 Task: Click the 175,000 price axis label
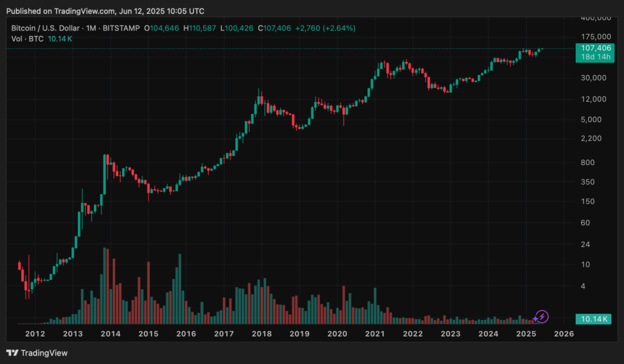[596, 37]
